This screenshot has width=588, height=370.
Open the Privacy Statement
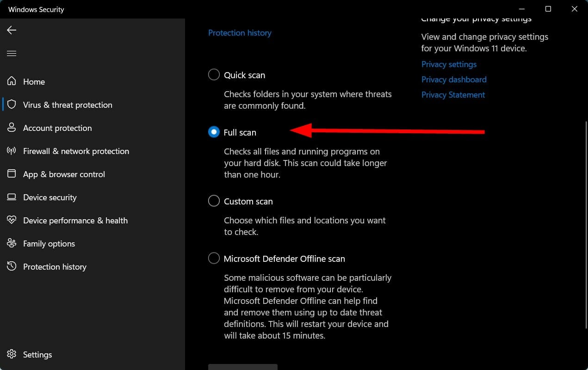[x=453, y=94]
